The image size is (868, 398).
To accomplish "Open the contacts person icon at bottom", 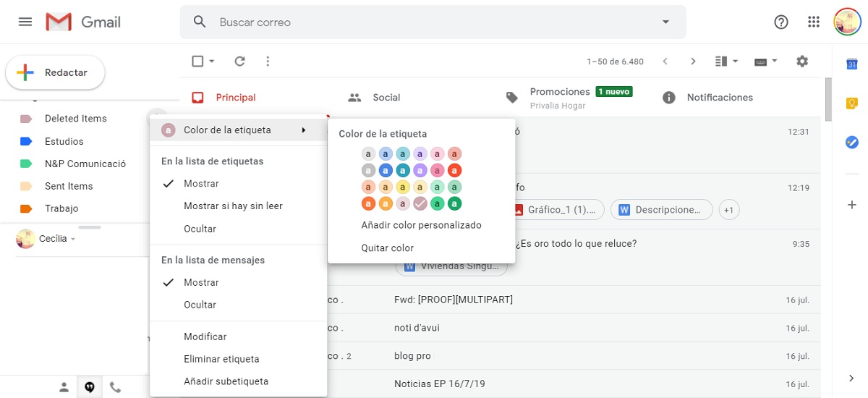I will click(64, 387).
